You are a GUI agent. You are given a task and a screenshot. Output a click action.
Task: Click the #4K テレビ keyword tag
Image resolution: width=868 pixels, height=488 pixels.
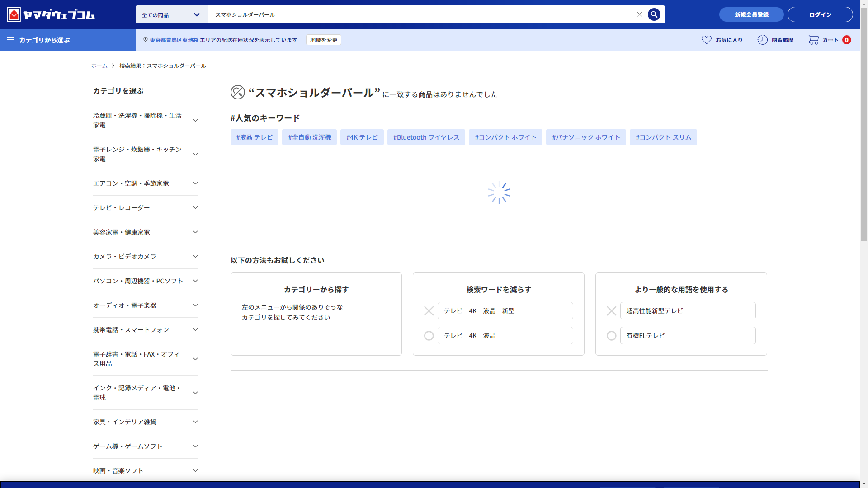coord(362,137)
